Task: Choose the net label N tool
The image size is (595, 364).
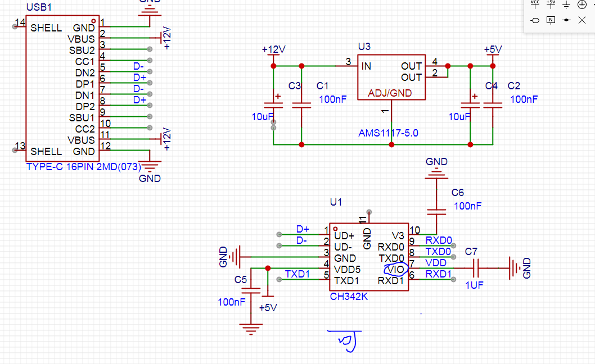Action: pos(551,20)
